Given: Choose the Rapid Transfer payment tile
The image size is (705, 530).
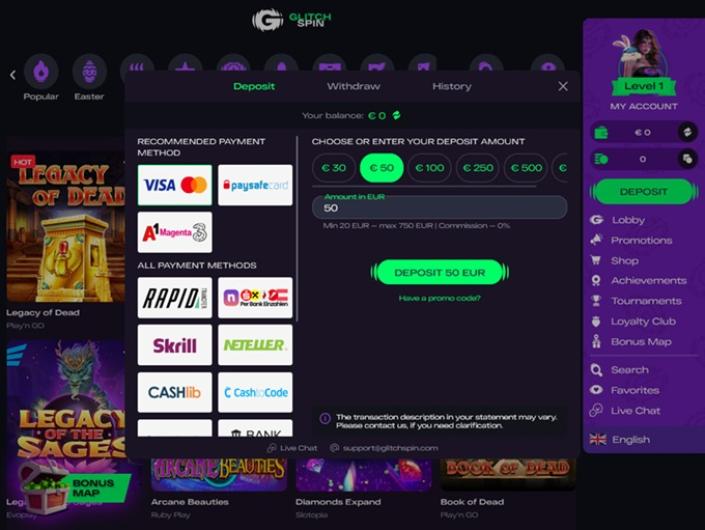Looking at the screenshot, I should click(x=175, y=297).
